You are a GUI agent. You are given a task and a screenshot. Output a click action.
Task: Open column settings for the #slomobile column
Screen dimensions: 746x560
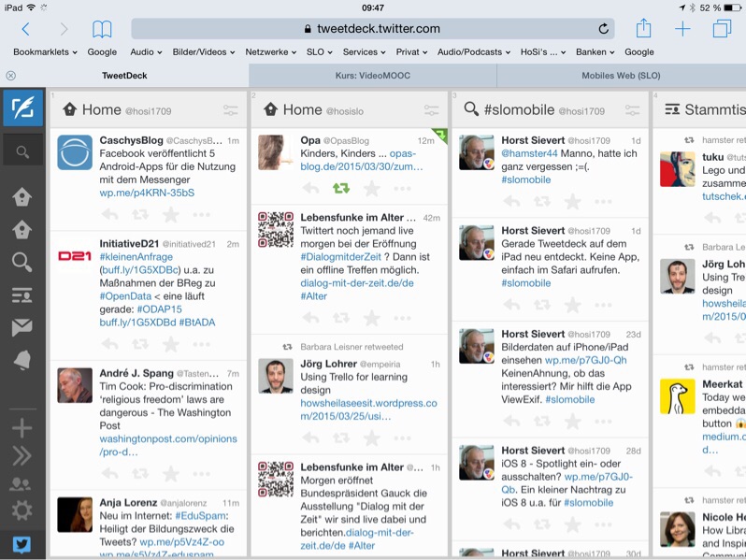(633, 110)
